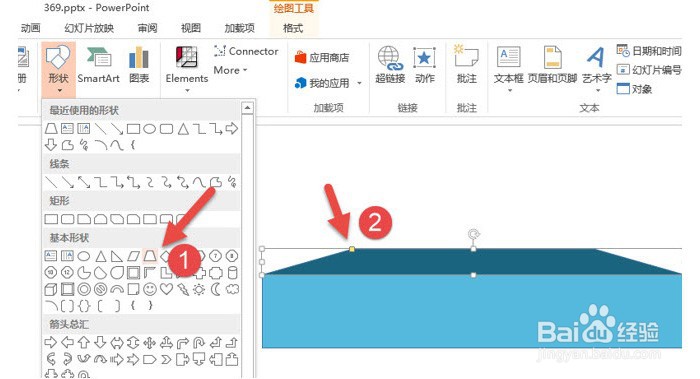Open the 艺术字 WordArt gallery
This screenshot has width=700, height=379.
(596, 69)
